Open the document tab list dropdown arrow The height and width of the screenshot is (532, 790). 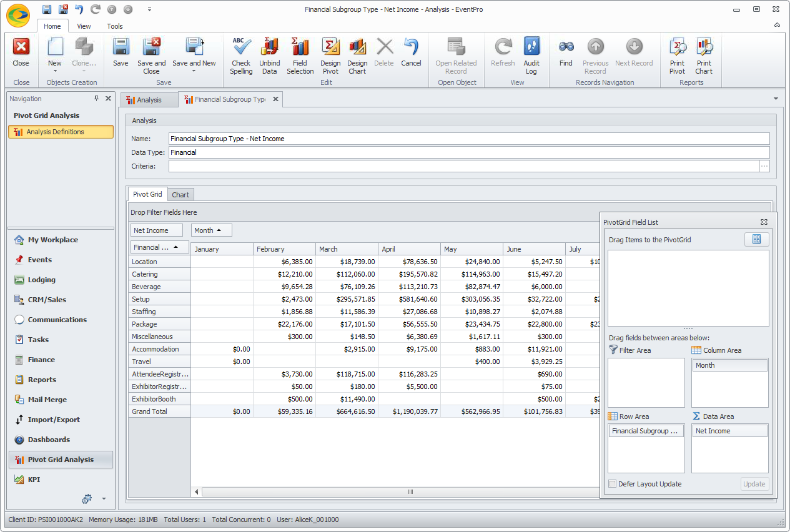(x=776, y=99)
